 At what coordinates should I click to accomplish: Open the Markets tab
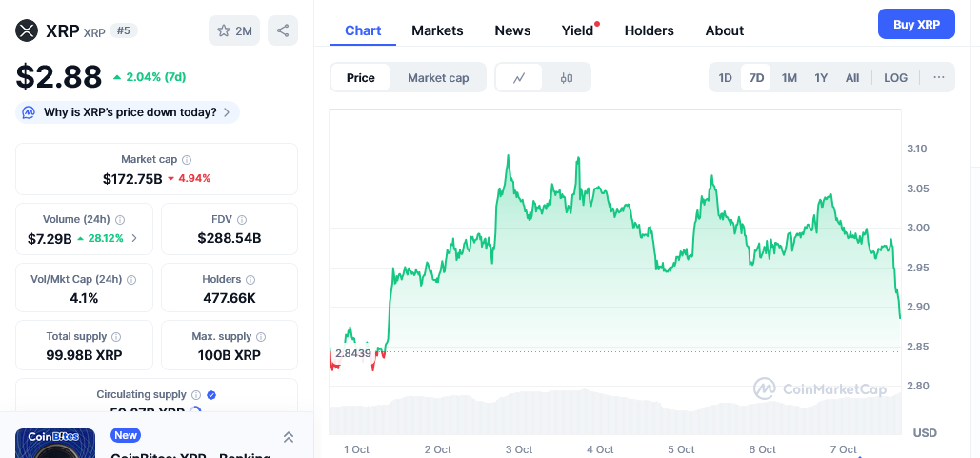click(x=437, y=30)
